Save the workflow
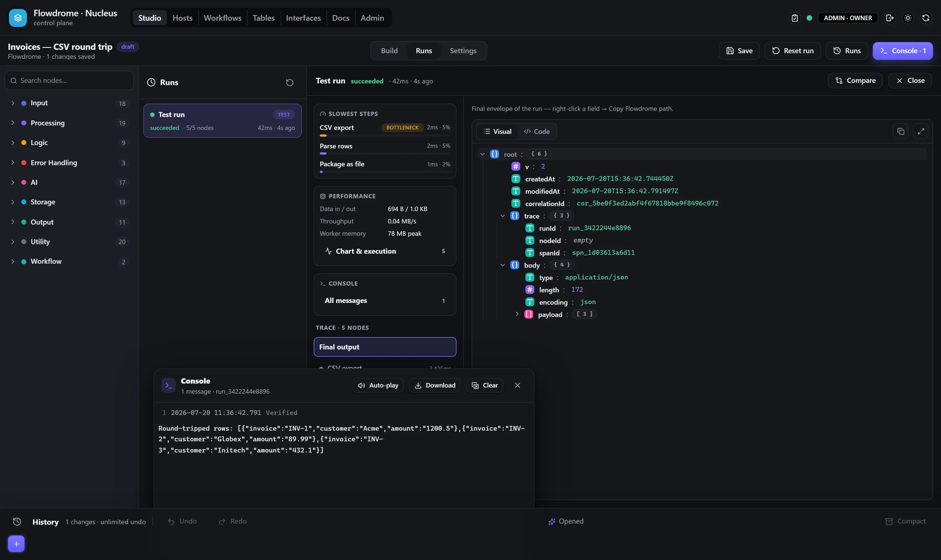This screenshot has height=560, width=941. click(739, 51)
